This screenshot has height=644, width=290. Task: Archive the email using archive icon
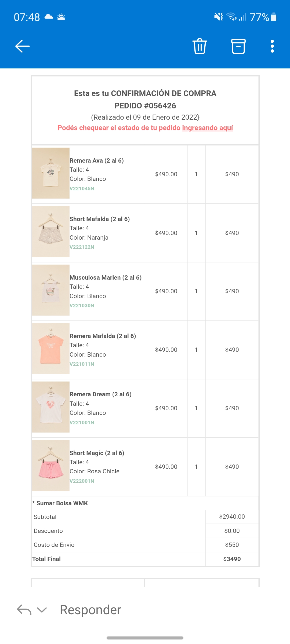coord(238,46)
